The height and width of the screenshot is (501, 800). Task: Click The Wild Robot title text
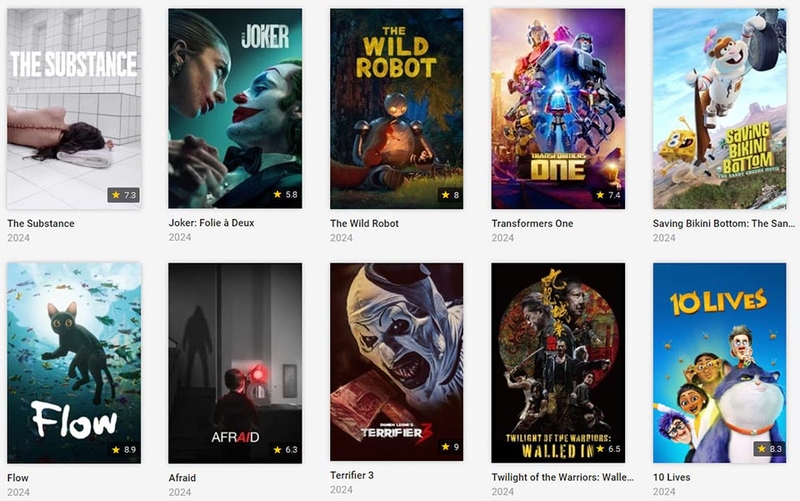pyautogui.click(x=364, y=223)
